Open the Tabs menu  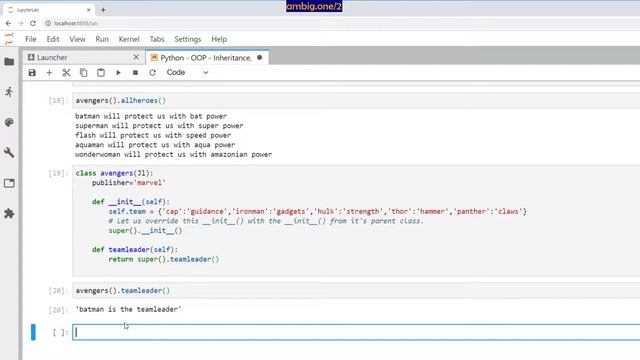coord(157,39)
